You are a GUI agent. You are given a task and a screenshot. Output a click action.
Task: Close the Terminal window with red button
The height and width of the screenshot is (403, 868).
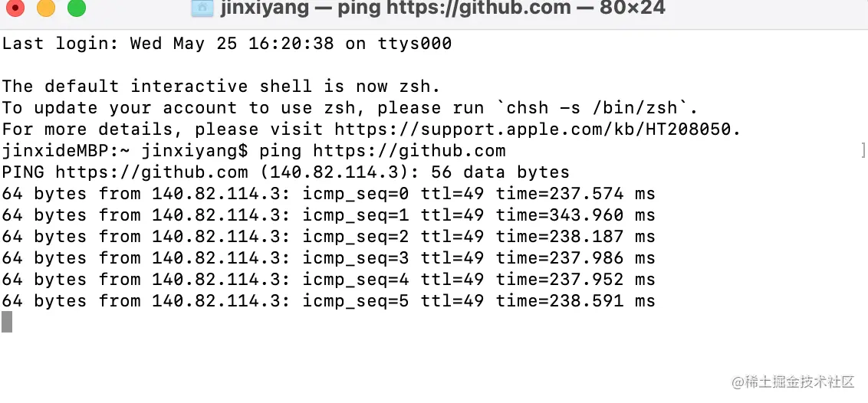pyautogui.click(x=16, y=8)
